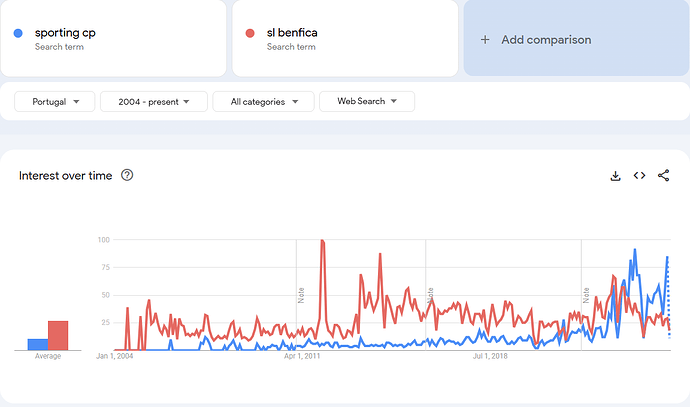Click the middle Note marker on chart
The image size is (690, 407).
tap(430, 294)
